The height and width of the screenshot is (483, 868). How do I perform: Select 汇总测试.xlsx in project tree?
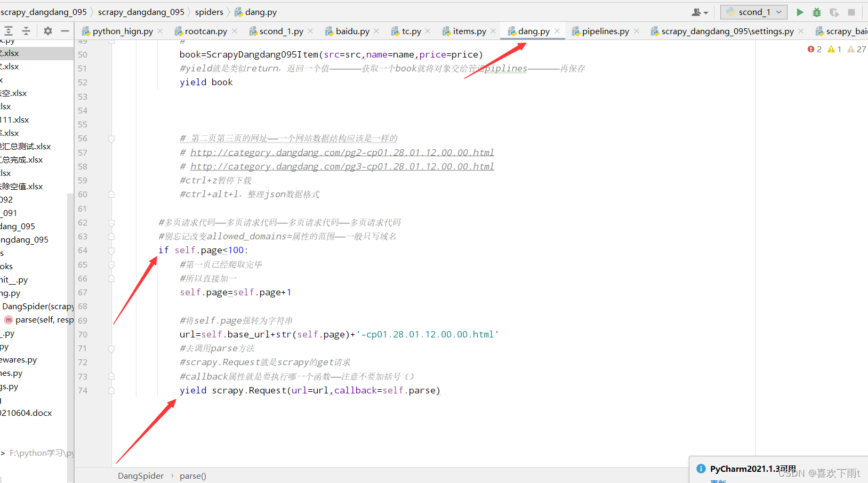[26, 147]
